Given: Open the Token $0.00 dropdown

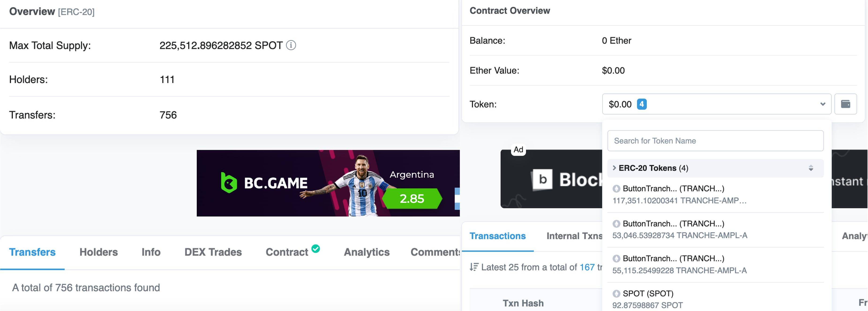Looking at the screenshot, I should click(x=716, y=104).
